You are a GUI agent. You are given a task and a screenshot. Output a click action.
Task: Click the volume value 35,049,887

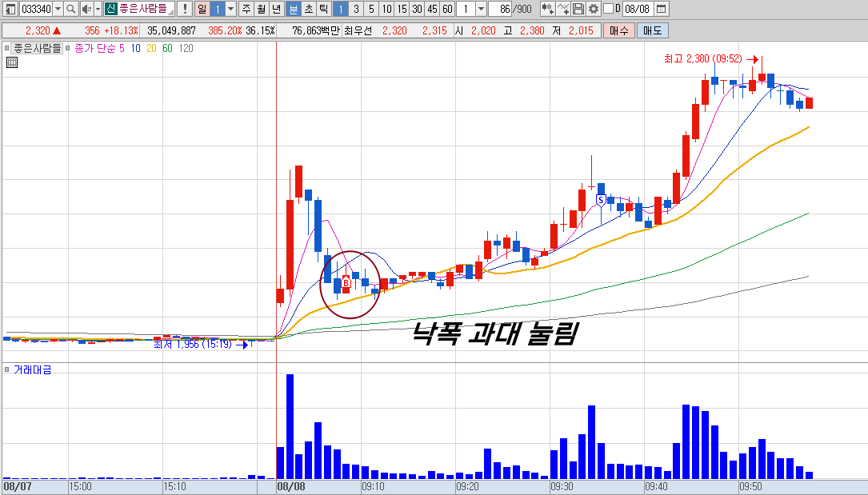click(x=172, y=30)
